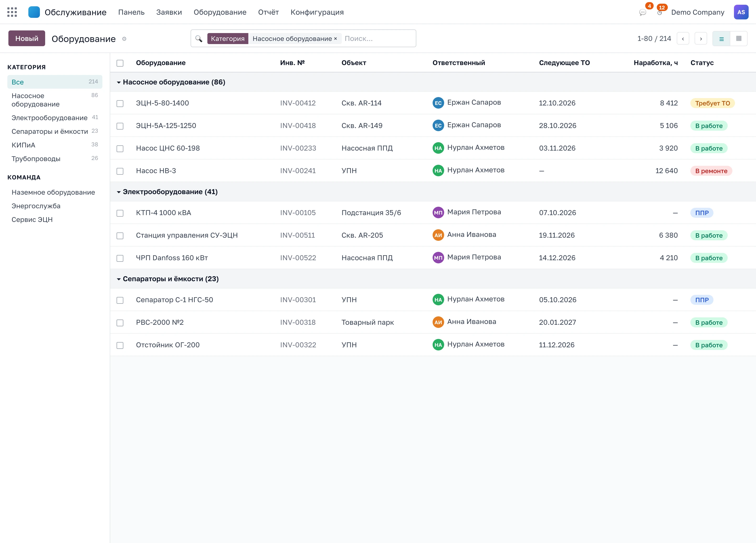Filter by Трубопроводы in the sidebar

55,158
